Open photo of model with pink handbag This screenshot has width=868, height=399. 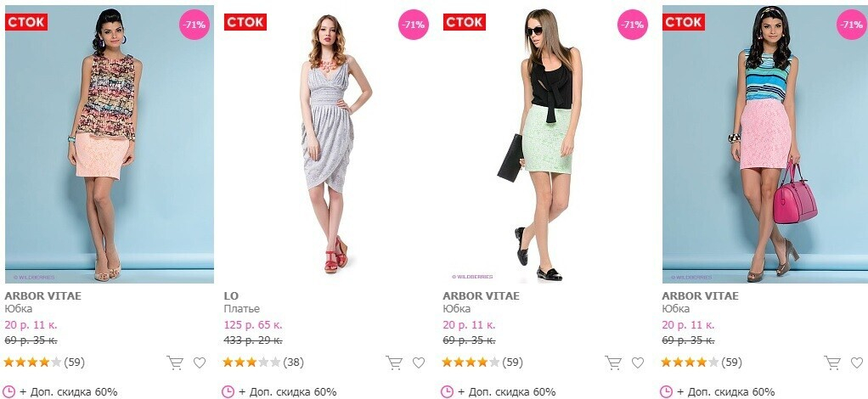(x=764, y=143)
